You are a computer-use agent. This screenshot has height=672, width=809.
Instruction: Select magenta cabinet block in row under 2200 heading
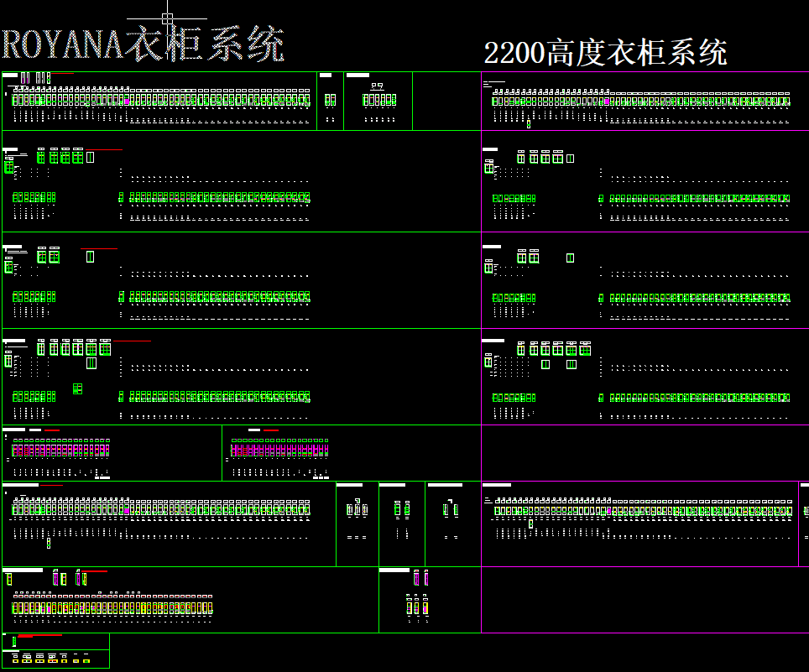point(607,102)
